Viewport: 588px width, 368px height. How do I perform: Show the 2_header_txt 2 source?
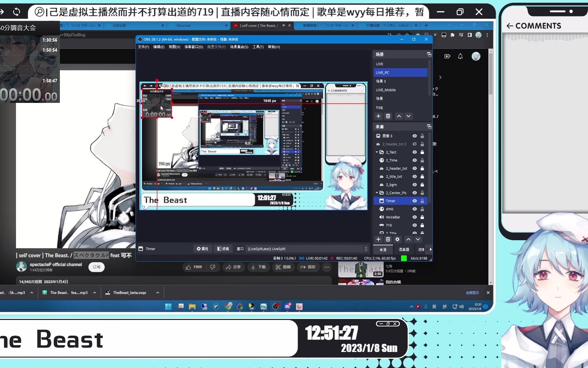coord(414,144)
